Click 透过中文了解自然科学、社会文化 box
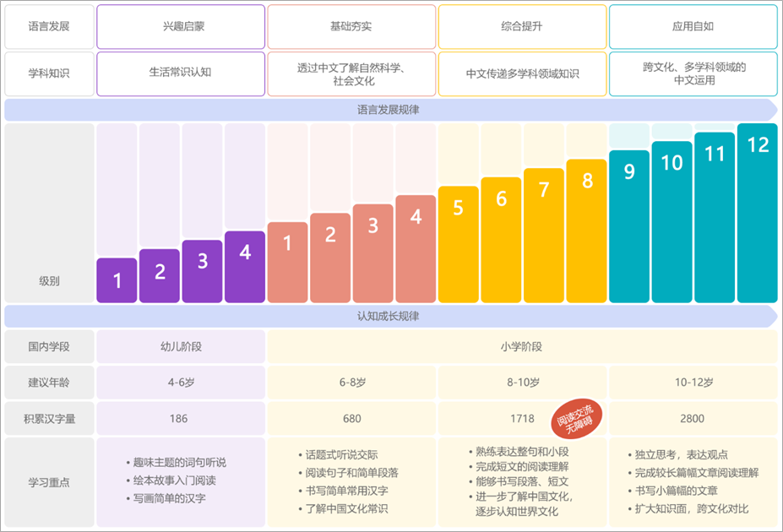Viewport: 783px width, 532px height. pyautogui.click(x=351, y=73)
